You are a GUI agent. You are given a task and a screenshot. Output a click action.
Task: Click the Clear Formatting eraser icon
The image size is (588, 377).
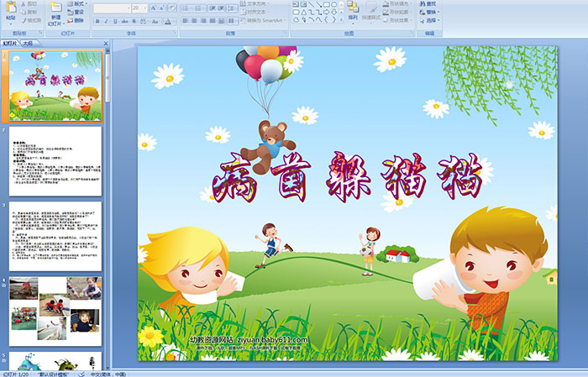coord(172,8)
